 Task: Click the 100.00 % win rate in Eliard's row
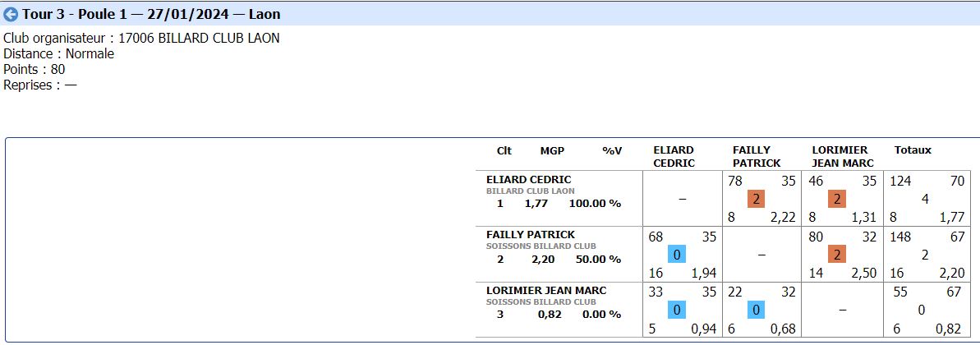tap(597, 204)
